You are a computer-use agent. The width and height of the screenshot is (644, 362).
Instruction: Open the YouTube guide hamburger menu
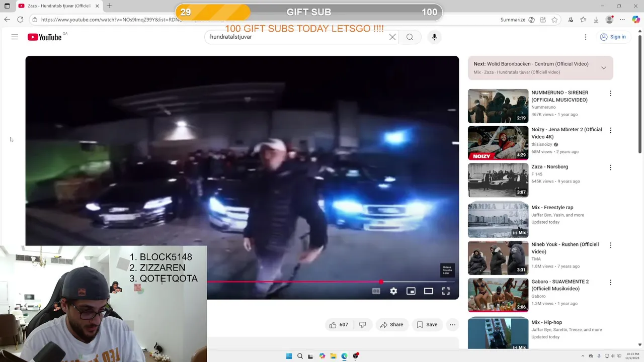pos(15,37)
